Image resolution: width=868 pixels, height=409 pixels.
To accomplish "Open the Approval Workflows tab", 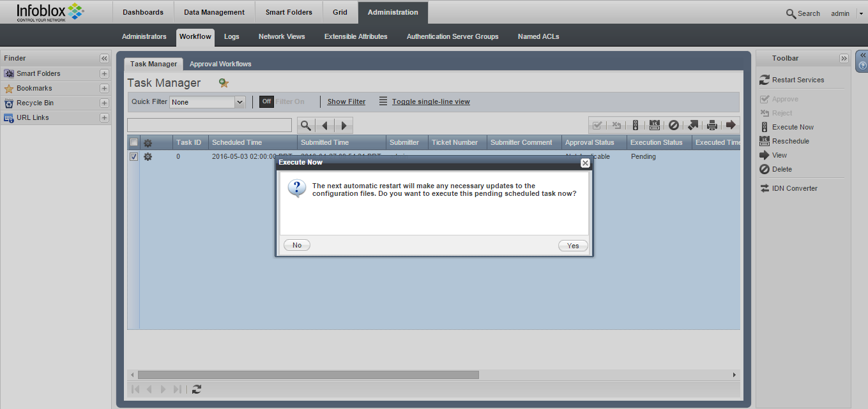I will [x=220, y=64].
